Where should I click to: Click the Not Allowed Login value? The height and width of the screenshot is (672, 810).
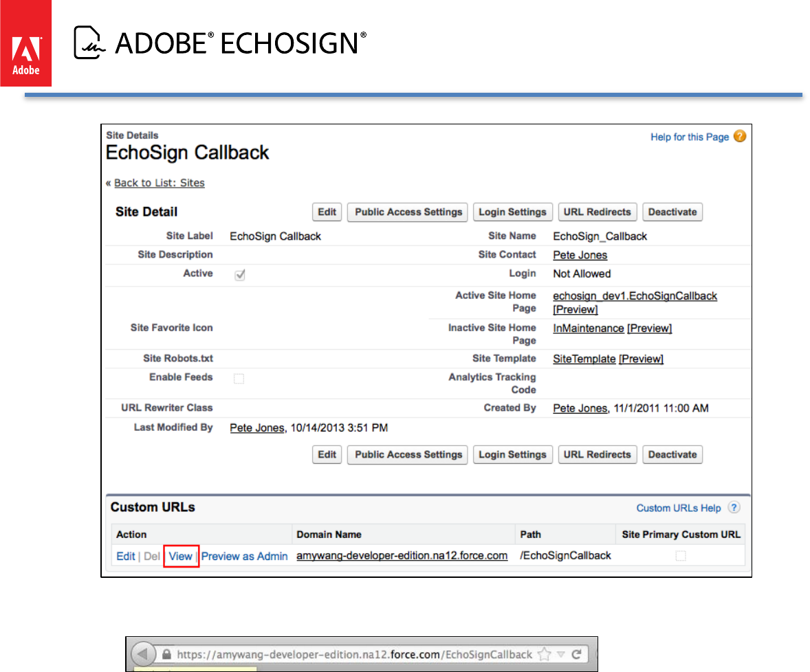582,274
